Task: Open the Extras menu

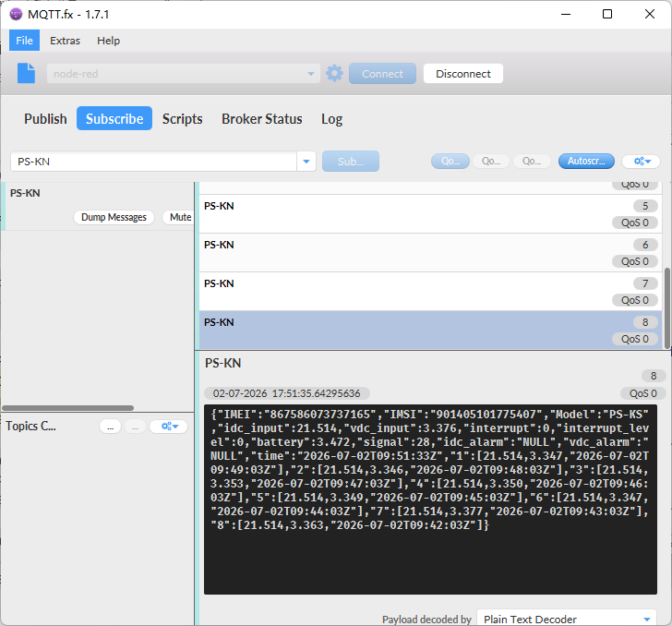Action: click(x=66, y=41)
